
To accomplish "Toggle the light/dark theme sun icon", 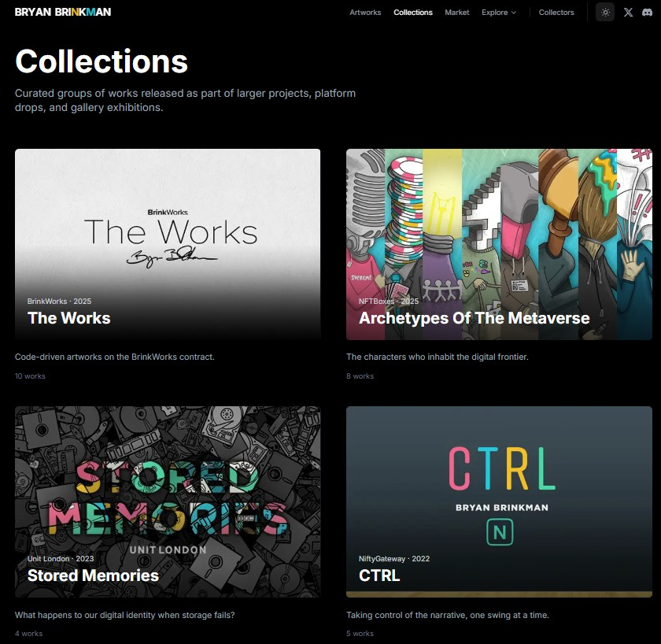I will tap(605, 13).
